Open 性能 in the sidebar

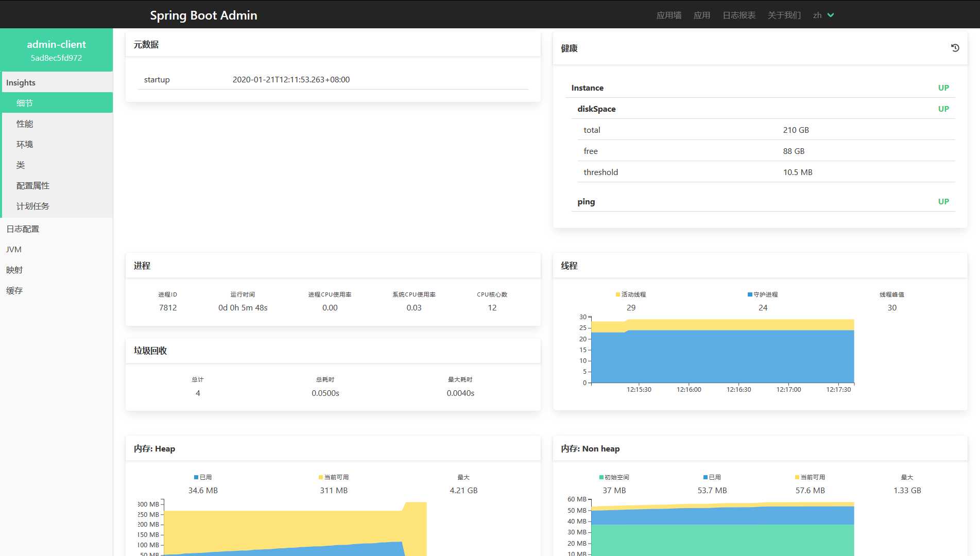pyautogui.click(x=57, y=124)
